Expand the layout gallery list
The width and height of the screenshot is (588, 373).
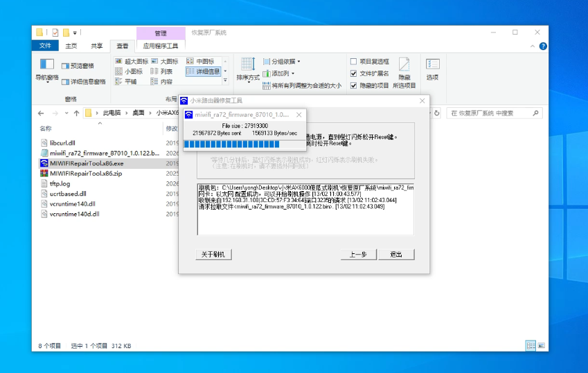225,80
